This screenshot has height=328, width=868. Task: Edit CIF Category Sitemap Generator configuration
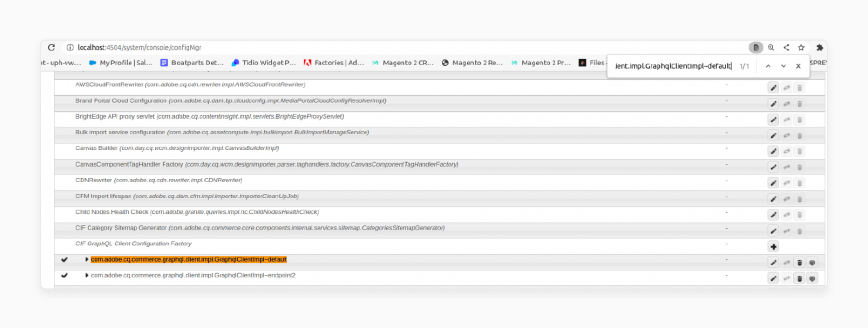point(773,231)
